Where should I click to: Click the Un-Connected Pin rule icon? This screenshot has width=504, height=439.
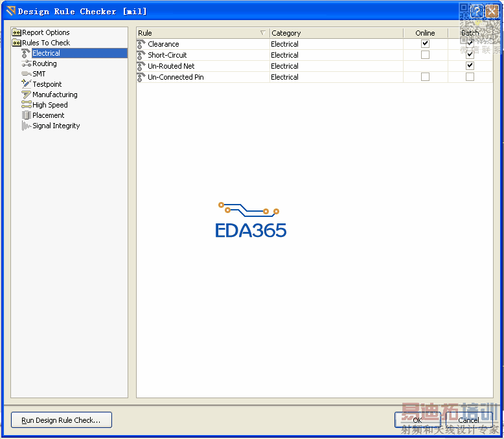tap(141, 77)
